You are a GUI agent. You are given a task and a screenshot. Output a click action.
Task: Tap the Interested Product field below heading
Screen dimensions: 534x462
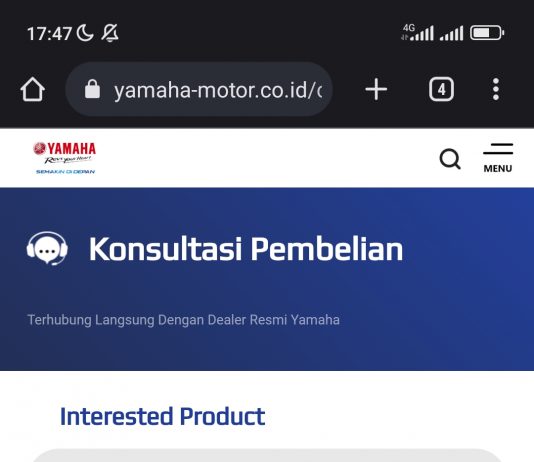(267, 456)
